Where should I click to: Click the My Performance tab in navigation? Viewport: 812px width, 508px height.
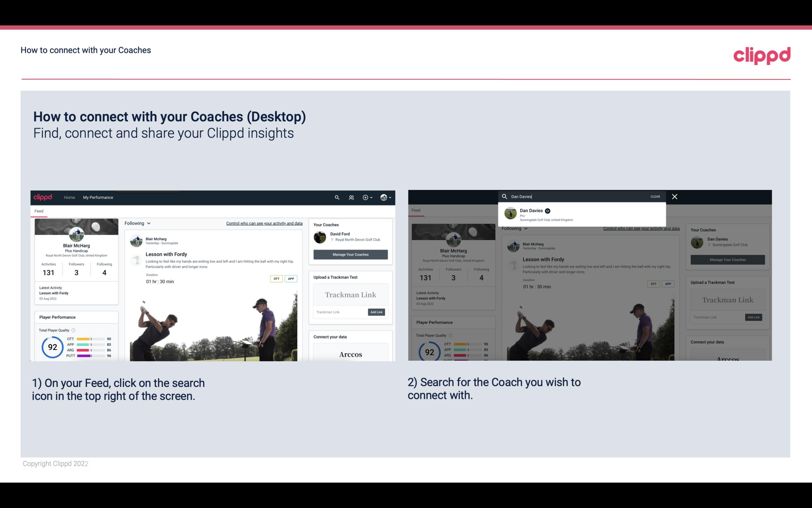[x=98, y=197]
